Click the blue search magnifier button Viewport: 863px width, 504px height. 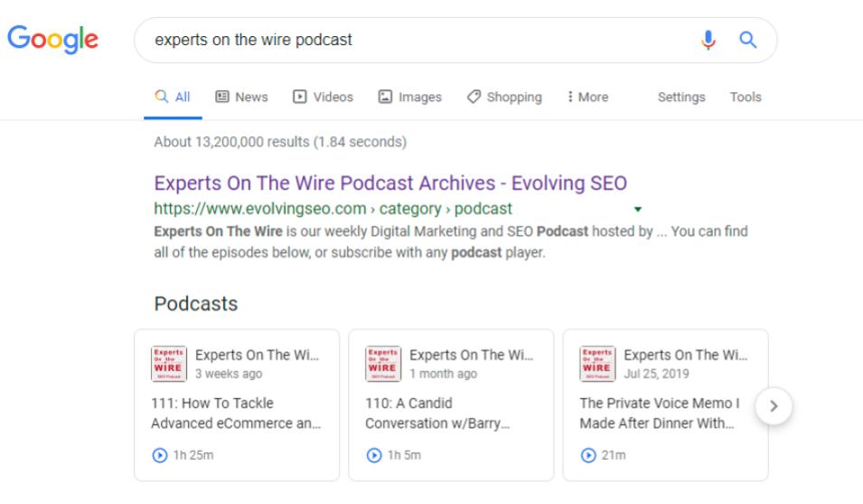pyautogui.click(x=747, y=40)
